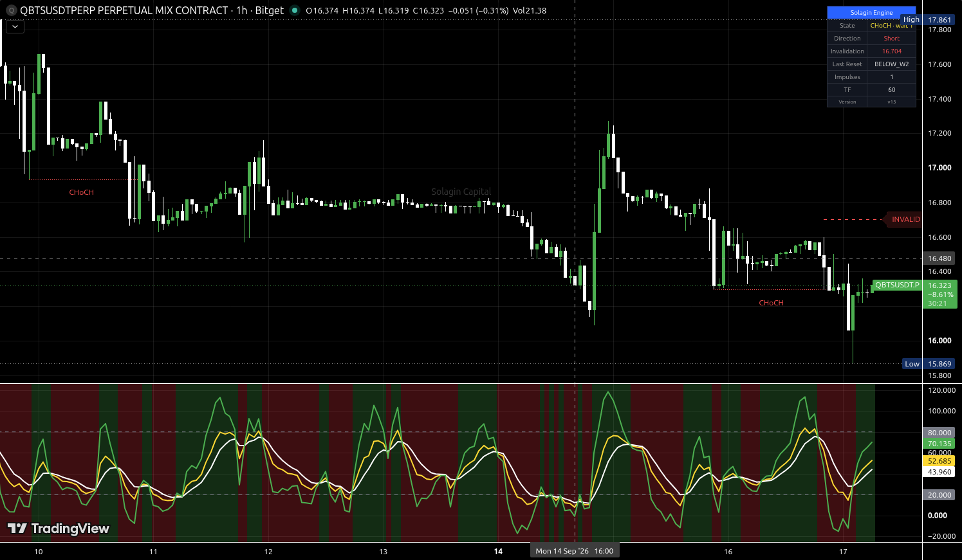
Task: Click the Version value v15
Action: [x=891, y=102]
